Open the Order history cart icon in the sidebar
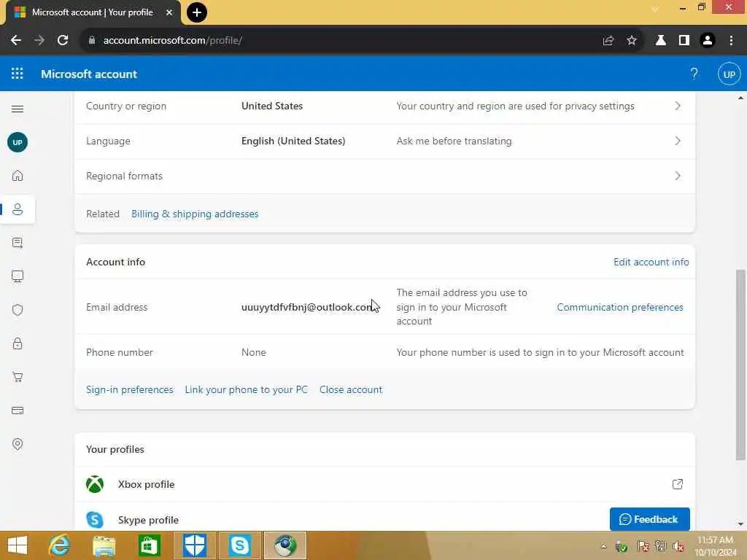This screenshot has width=747, height=560. tap(18, 377)
